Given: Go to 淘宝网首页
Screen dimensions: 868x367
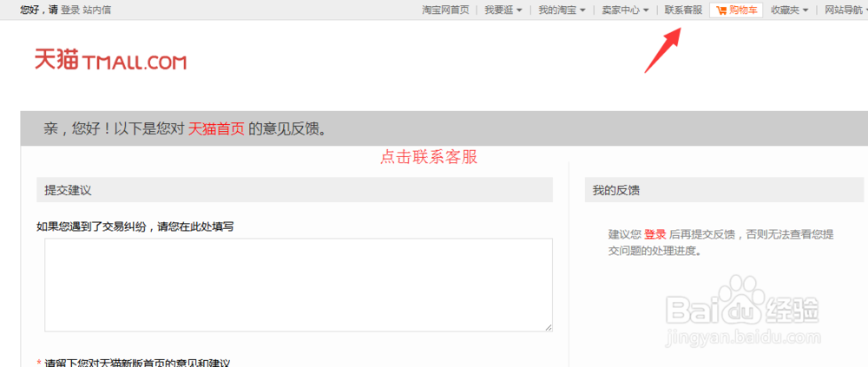Looking at the screenshot, I should pos(445,10).
